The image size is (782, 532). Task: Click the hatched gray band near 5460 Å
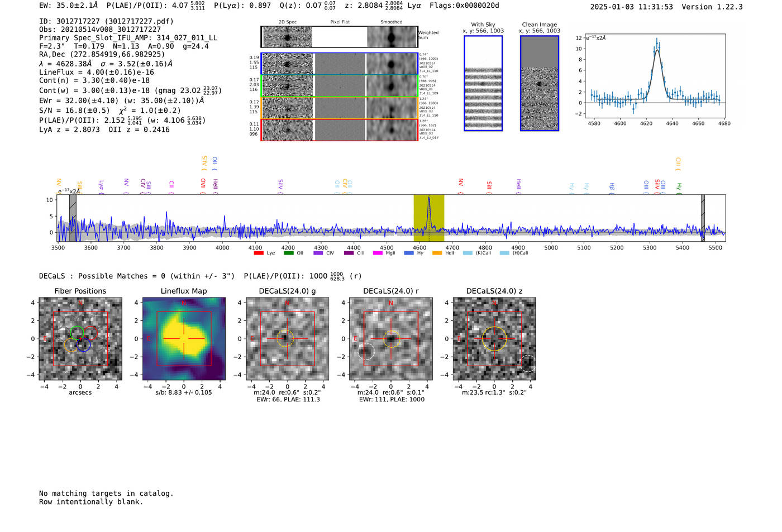click(703, 218)
